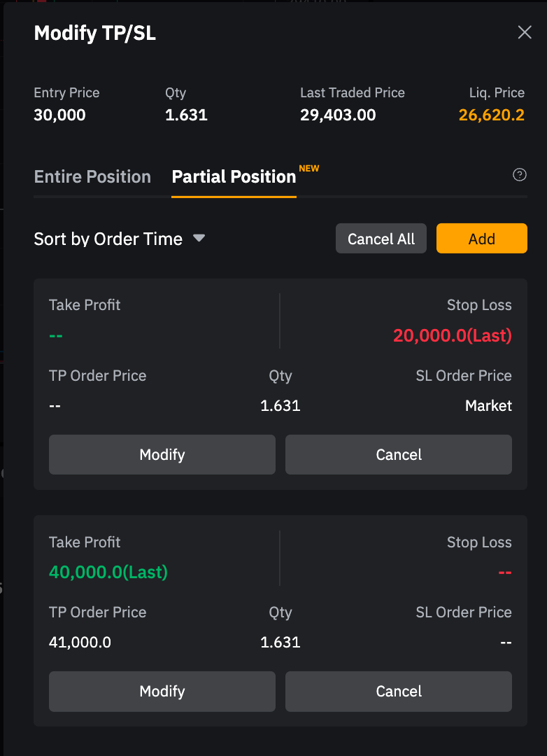547x756 pixels.
Task: Click the Entry Price 30,000 value
Action: 59,115
